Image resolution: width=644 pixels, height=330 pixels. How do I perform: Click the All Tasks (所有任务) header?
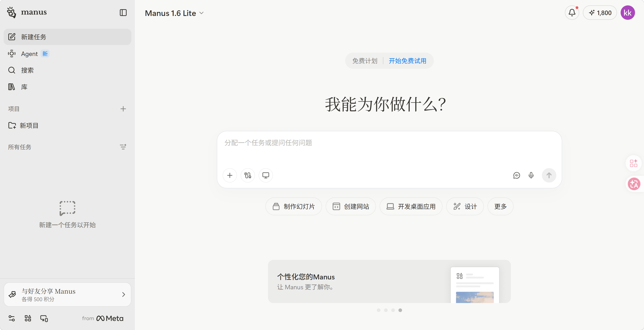(x=20, y=147)
